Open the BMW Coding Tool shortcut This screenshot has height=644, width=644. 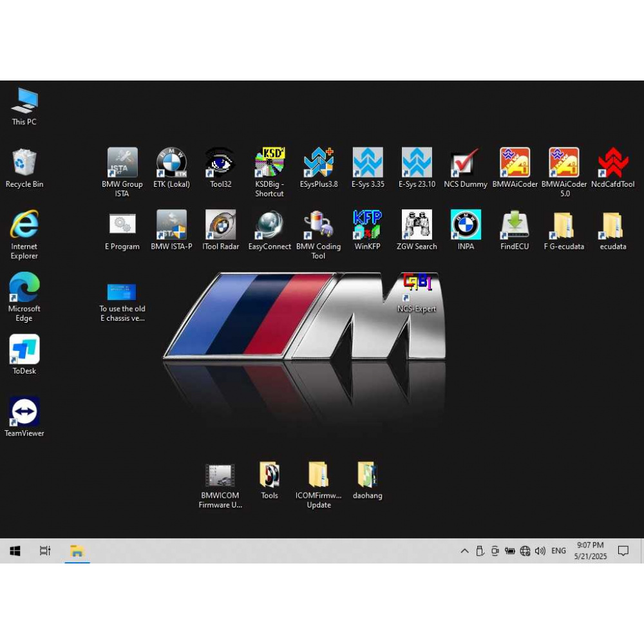pyautogui.click(x=319, y=234)
